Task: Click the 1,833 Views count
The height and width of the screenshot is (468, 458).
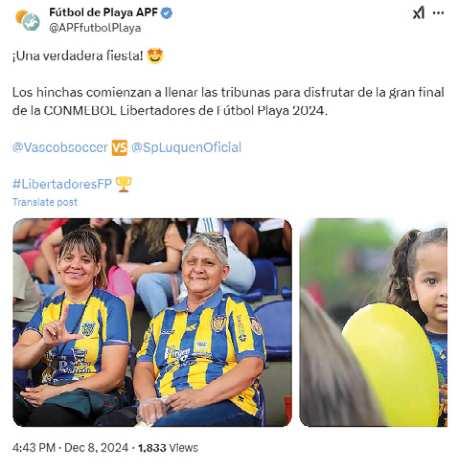Action: [168, 448]
